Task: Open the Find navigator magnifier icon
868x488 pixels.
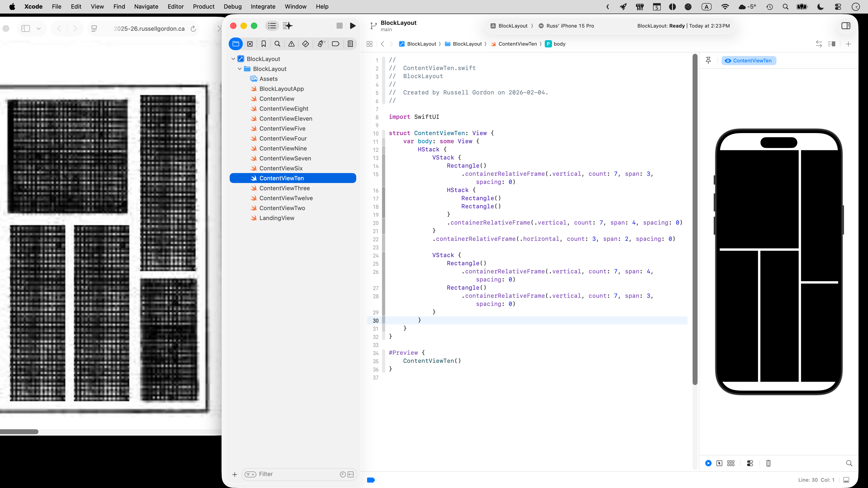Action: 277,44
